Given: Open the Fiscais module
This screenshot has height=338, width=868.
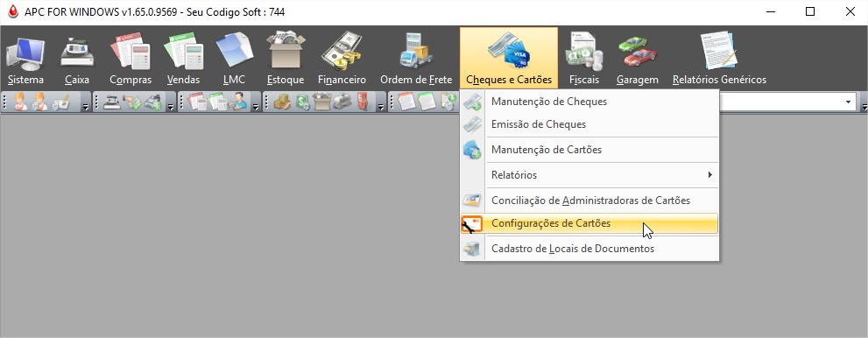Looking at the screenshot, I should [584, 58].
